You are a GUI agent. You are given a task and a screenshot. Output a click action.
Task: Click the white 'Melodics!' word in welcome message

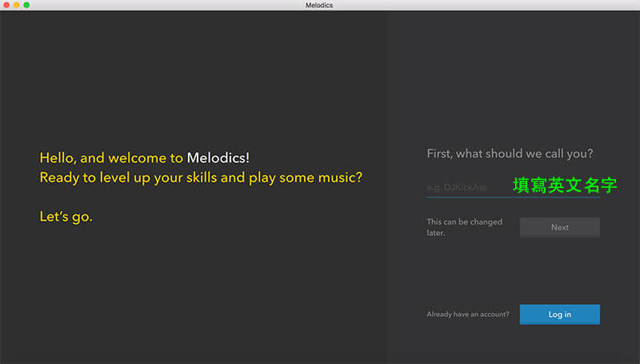click(x=218, y=158)
